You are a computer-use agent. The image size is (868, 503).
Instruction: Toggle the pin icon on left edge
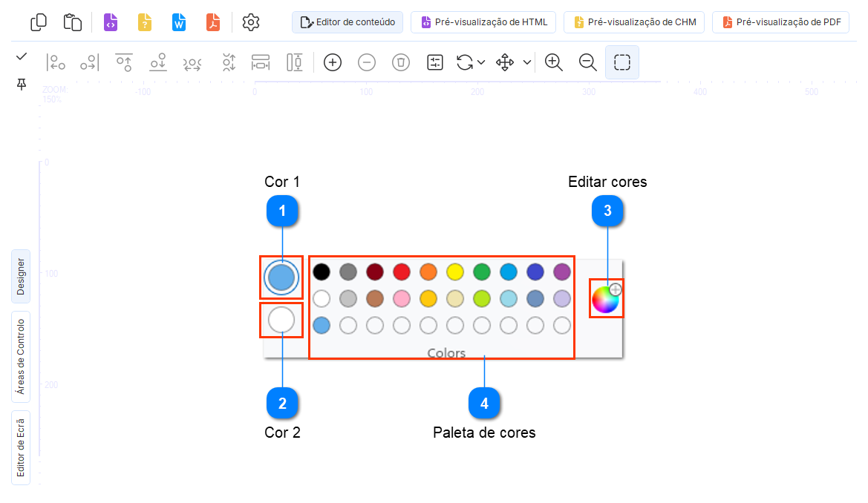coord(22,85)
